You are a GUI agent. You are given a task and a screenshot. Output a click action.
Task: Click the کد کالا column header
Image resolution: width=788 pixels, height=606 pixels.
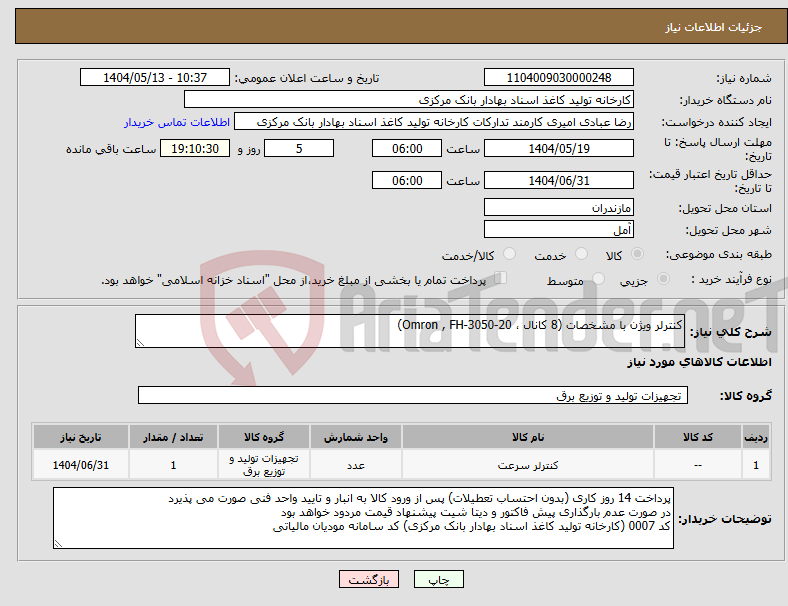tap(698, 437)
